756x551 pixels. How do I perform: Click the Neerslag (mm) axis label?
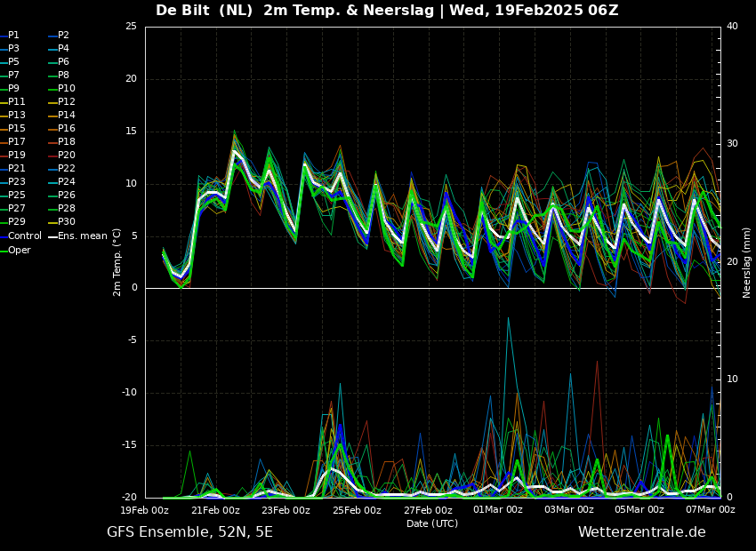point(747,262)
